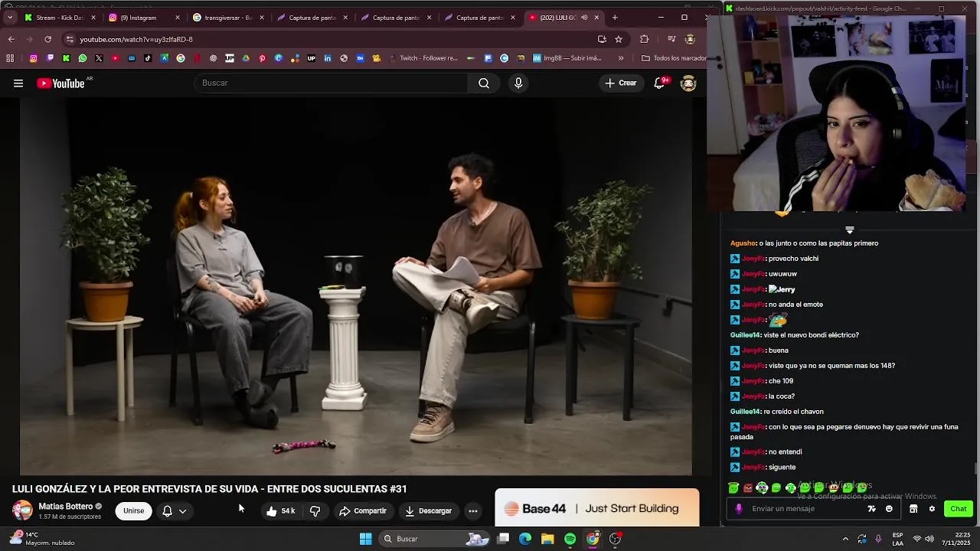Open YouTube notifications bell
980x551 pixels.
pos(659,83)
